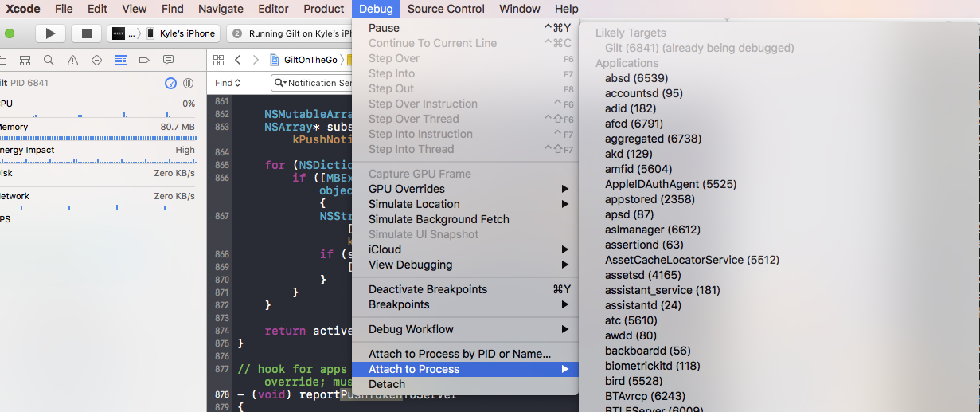The height and width of the screenshot is (412, 980).
Task: Go back with editor back arrow
Action: pos(238,60)
